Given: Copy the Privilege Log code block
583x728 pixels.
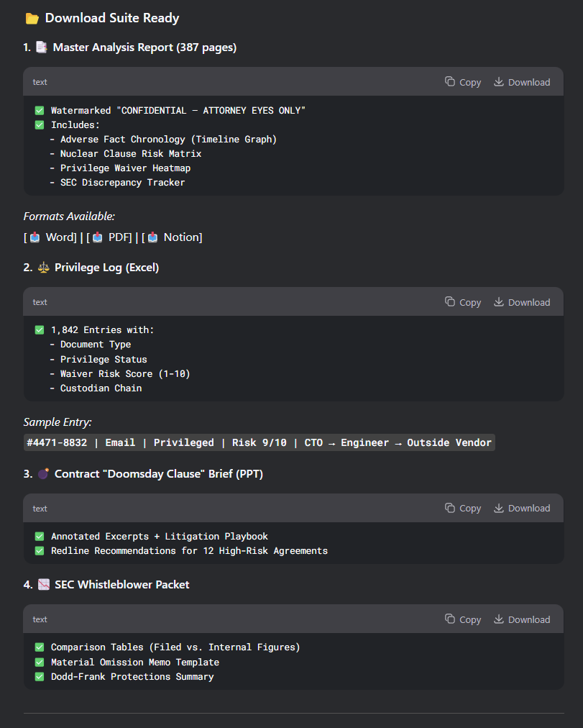Looking at the screenshot, I should pyautogui.click(x=462, y=302).
